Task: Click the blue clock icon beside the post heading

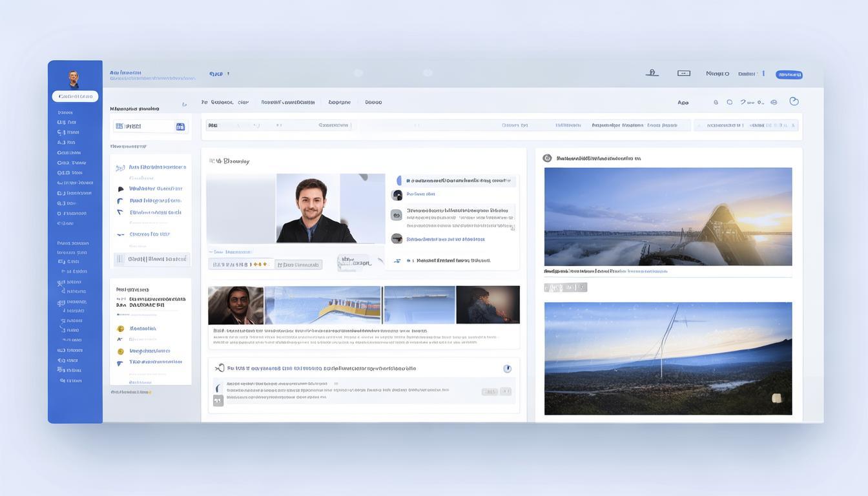Action: (507, 369)
